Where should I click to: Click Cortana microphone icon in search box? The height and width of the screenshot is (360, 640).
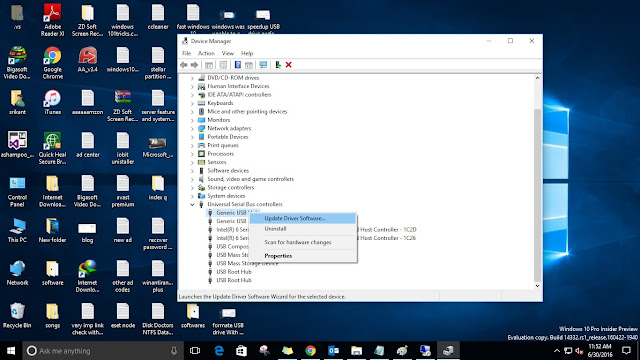[174, 351]
